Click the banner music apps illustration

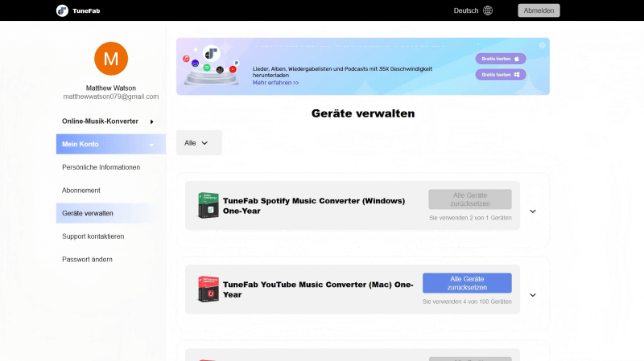click(211, 65)
